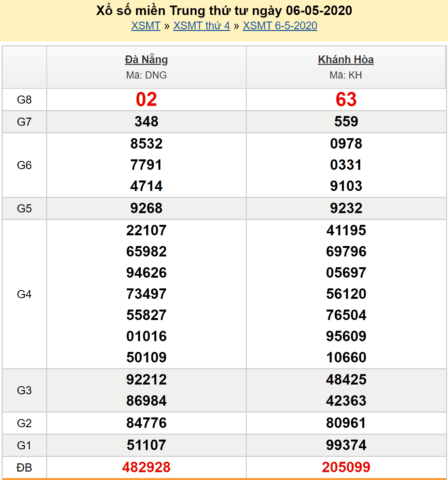This screenshot has height=480, width=448.
Task: Select the G3 number 92212
Action: click(147, 380)
